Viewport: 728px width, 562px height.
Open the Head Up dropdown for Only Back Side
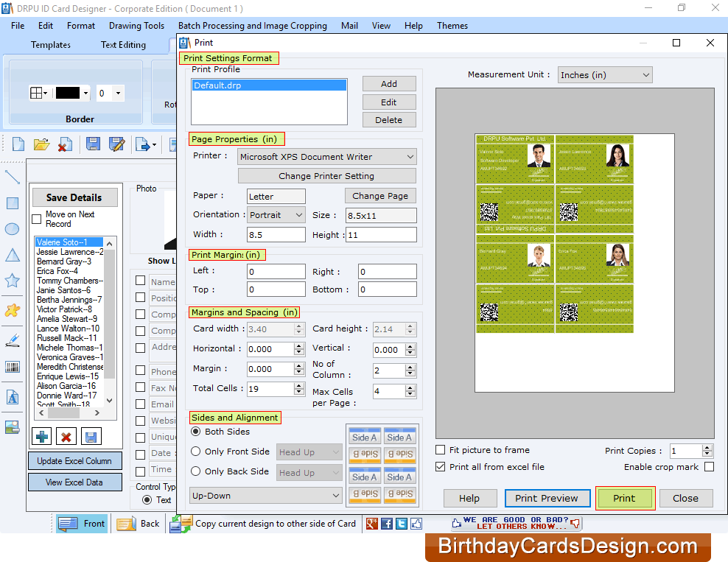pos(309,472)
